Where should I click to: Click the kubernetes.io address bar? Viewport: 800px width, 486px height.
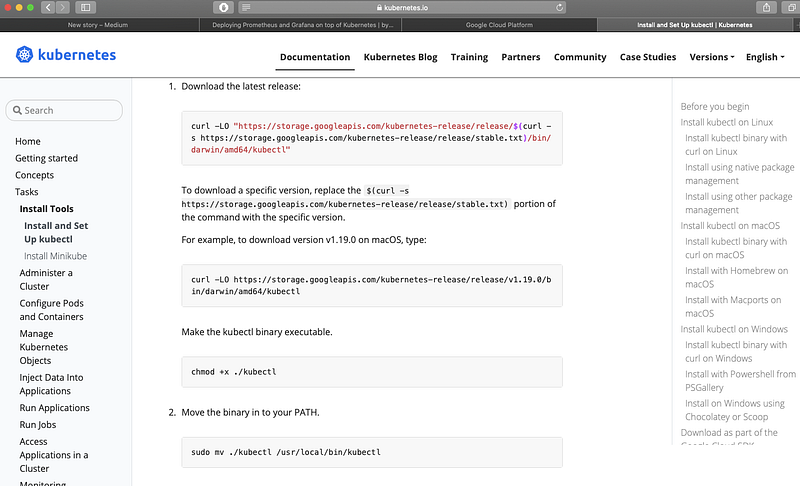pyautogui.click(x=402, y=7)
